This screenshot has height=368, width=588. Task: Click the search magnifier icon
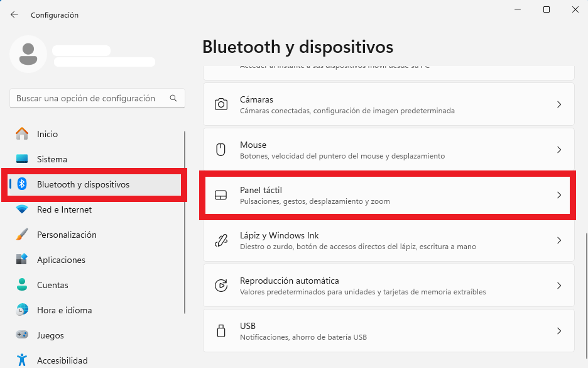click(173, 98)
